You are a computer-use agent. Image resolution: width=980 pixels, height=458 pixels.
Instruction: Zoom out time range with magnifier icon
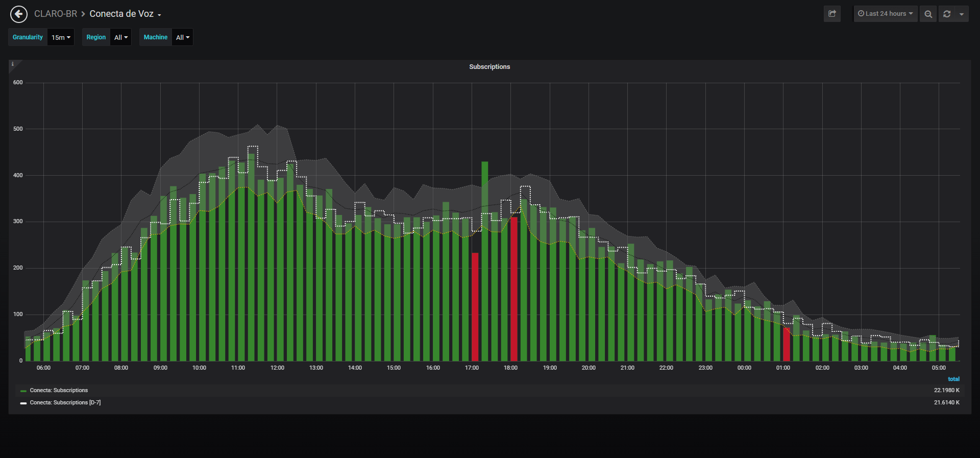(x=928, y=14)
